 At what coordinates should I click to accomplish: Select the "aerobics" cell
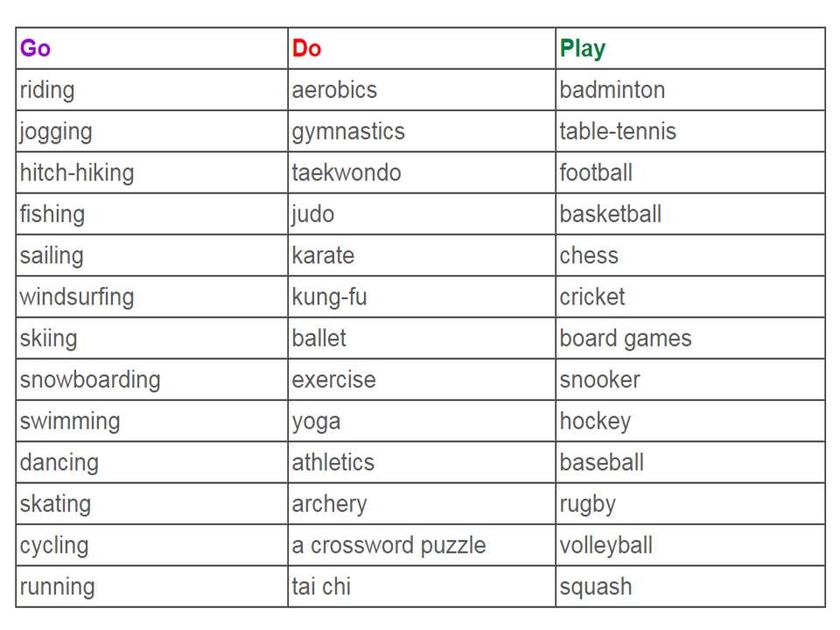click(x=334, y=90)
